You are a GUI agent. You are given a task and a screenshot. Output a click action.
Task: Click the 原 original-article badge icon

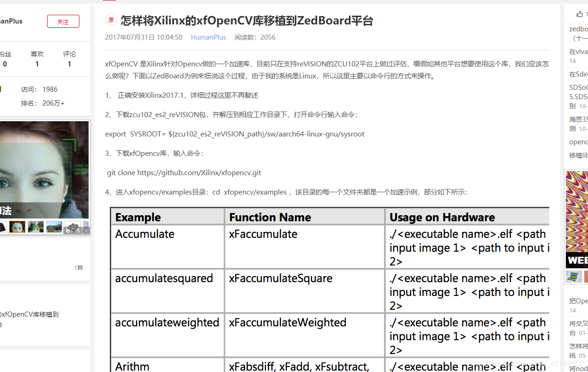111,20
